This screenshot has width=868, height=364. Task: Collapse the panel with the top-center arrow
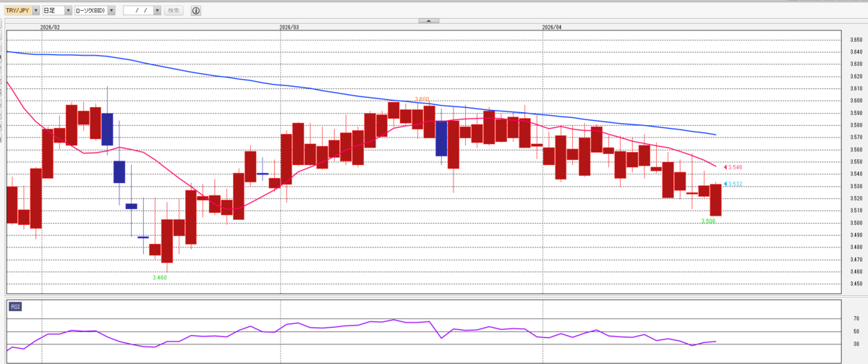pos(428,21)
